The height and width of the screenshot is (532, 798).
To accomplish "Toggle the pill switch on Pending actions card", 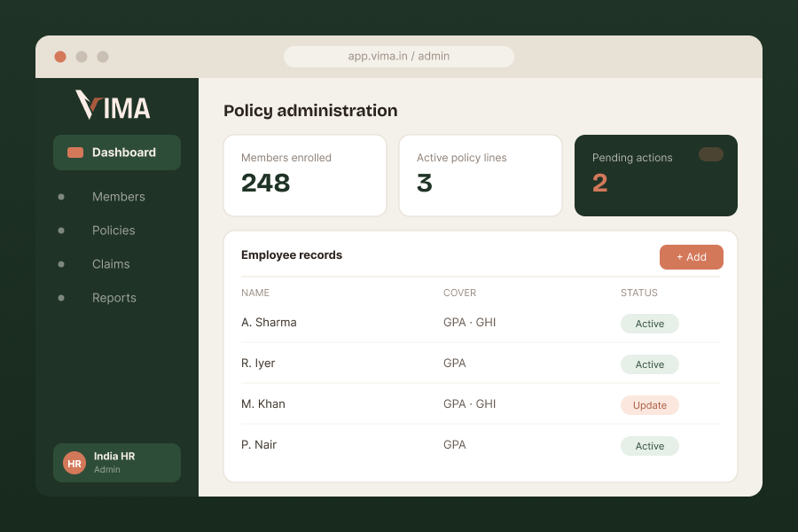I will [x=711, y=154].
